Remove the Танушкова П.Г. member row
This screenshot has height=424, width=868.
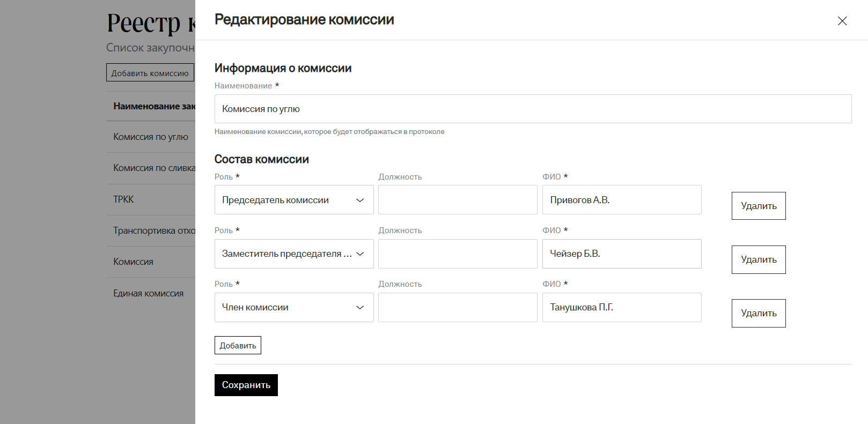758,313
